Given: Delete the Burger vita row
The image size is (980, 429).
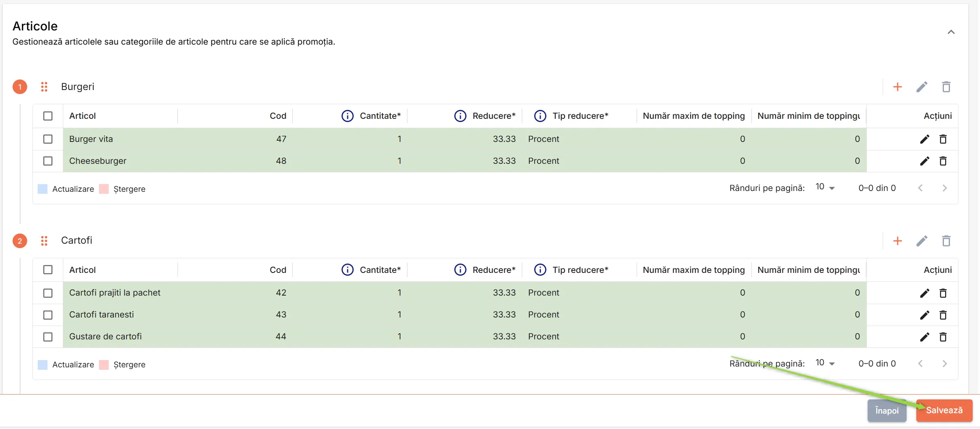Looking at the screenshot, I should (943, 139).
